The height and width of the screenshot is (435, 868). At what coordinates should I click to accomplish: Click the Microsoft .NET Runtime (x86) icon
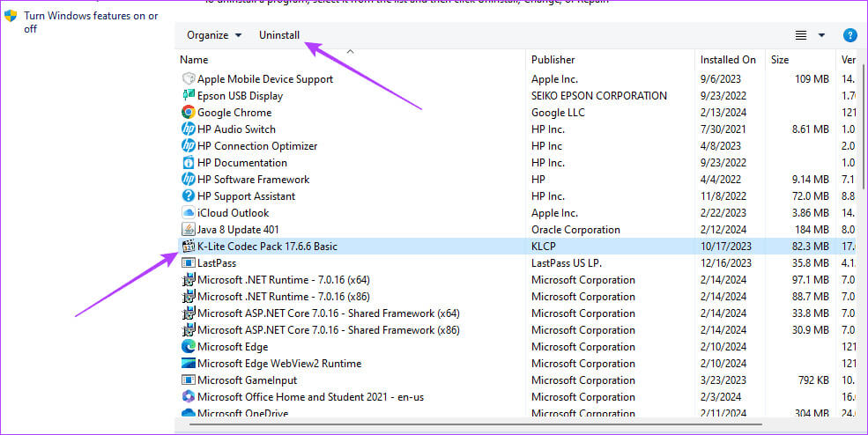[x=189, y=296]
